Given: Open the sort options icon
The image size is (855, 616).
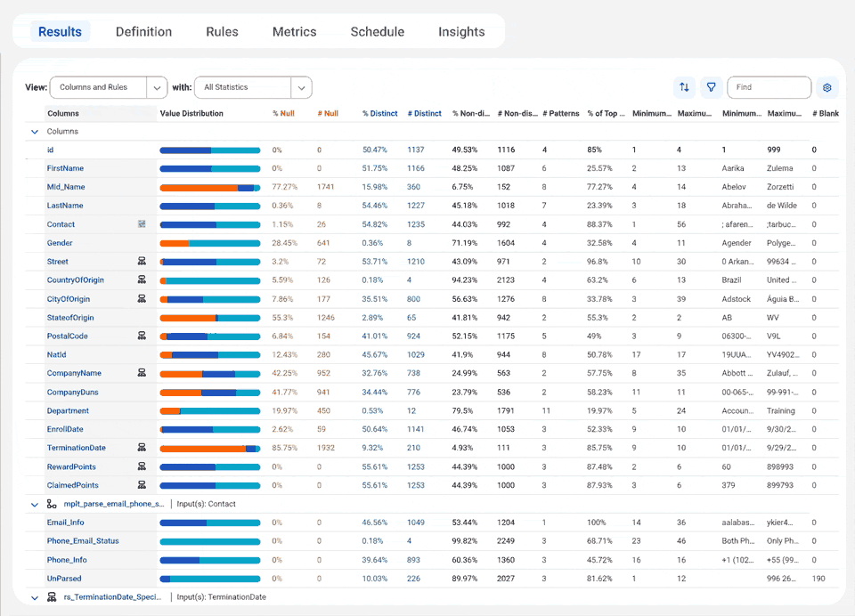Looking at the screenshot, I should [684, 87].
